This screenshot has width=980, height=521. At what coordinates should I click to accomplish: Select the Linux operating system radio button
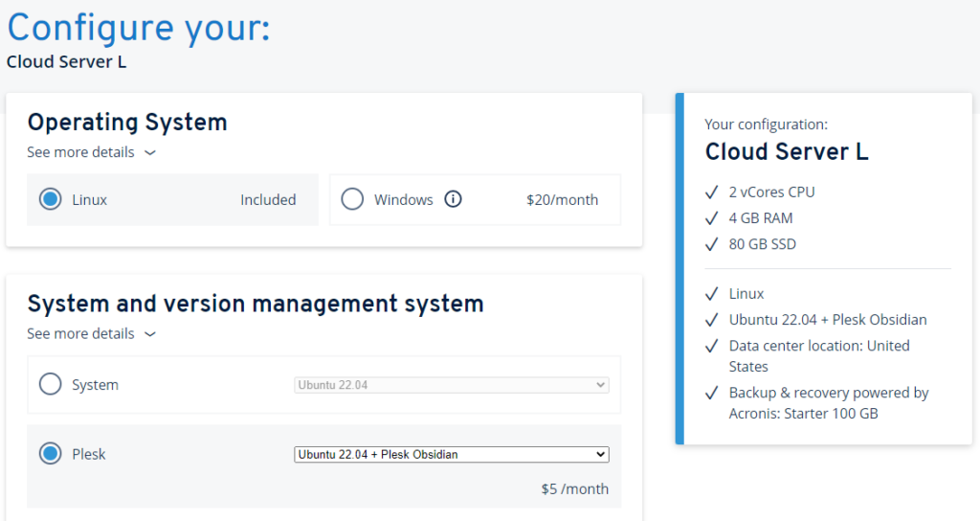pos(51,199)
